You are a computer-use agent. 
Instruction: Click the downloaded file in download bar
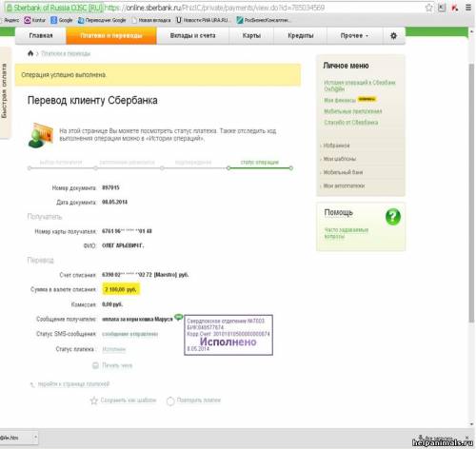tap(16, 438)
